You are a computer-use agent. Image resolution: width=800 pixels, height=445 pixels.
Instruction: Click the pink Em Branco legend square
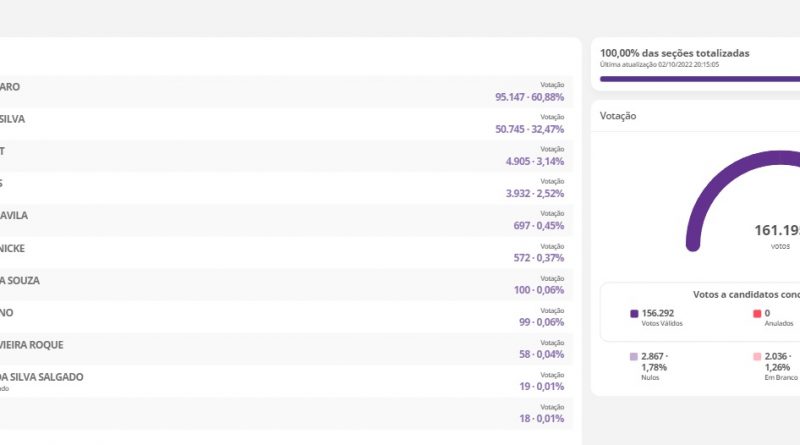point(757,356)
